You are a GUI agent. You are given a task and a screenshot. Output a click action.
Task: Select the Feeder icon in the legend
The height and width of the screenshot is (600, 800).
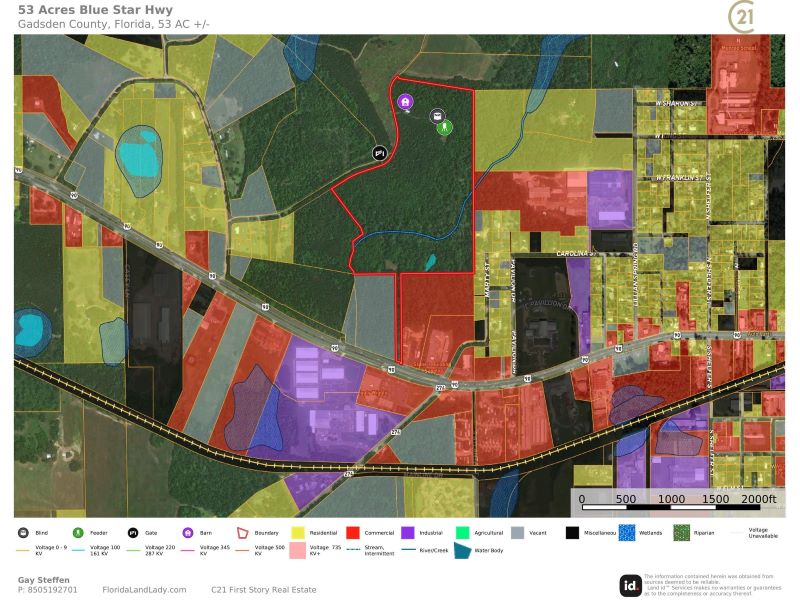(78, 533)
